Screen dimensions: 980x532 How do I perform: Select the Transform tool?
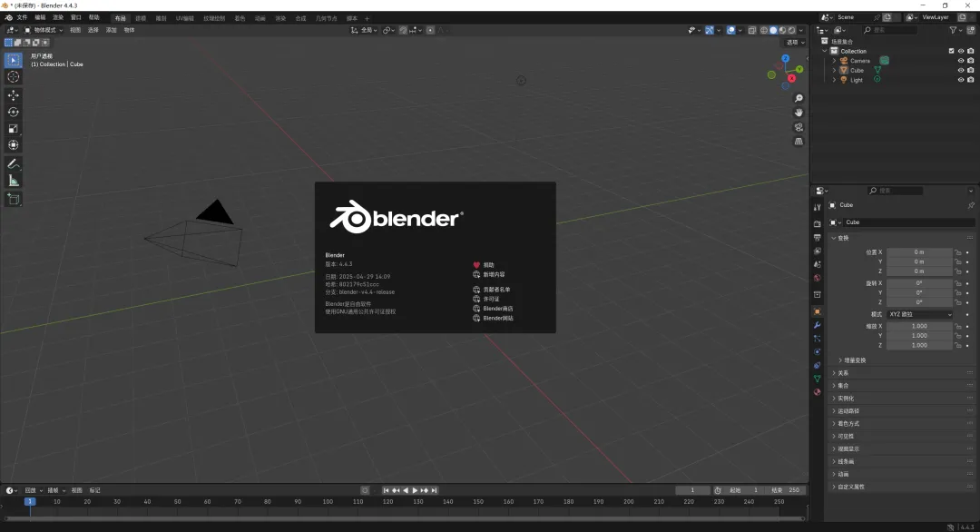13,145
